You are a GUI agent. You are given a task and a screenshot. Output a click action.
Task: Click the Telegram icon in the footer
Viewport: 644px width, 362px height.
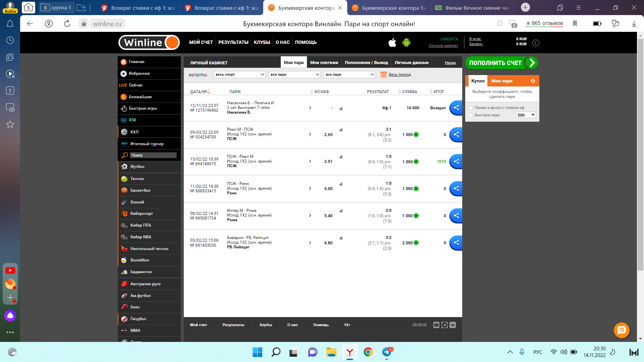[x=444, y=325]
